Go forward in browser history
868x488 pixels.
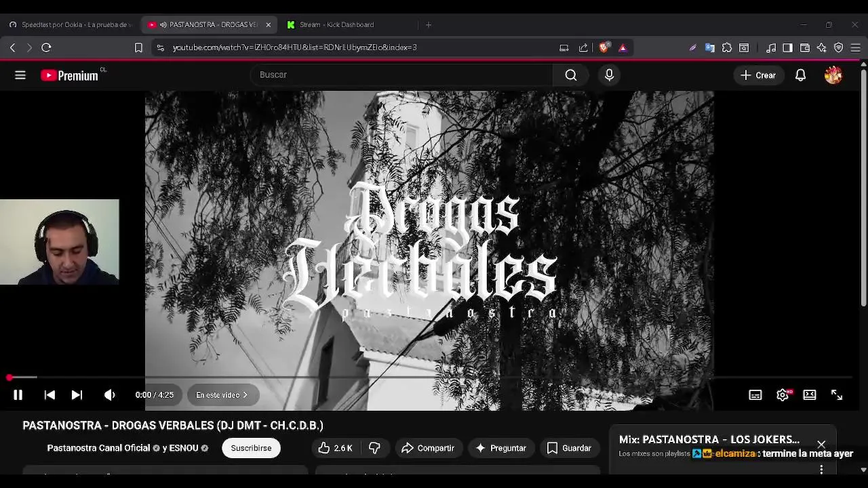pos(28,47)
